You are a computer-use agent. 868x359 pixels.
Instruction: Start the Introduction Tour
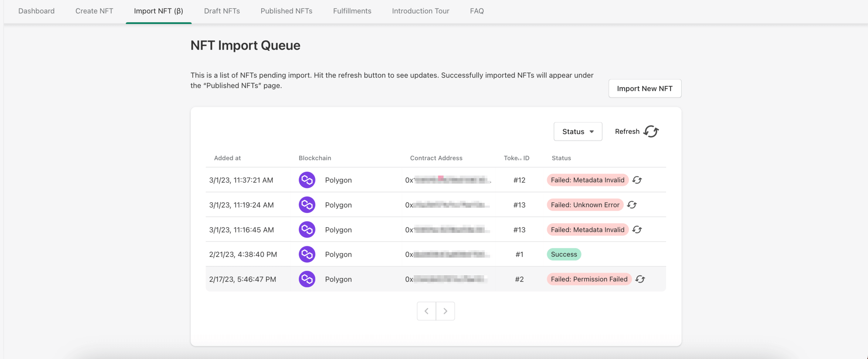coord(420,11)
